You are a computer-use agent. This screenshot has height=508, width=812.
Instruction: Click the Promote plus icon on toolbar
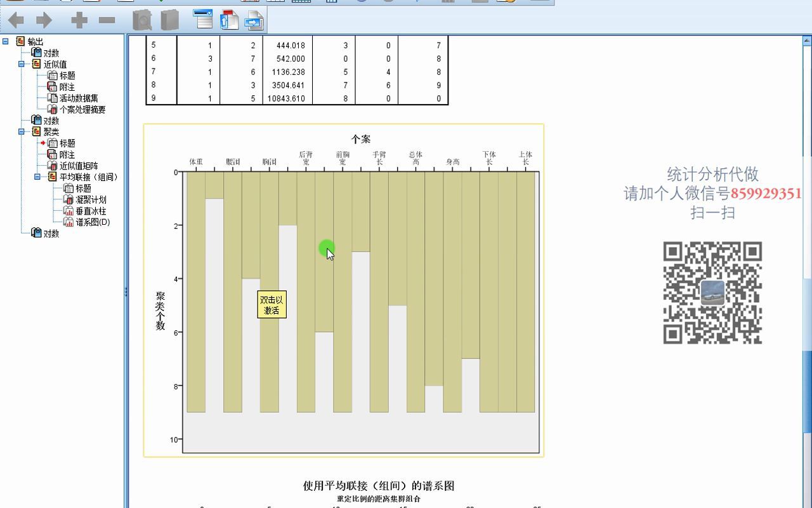click(77, 20)
